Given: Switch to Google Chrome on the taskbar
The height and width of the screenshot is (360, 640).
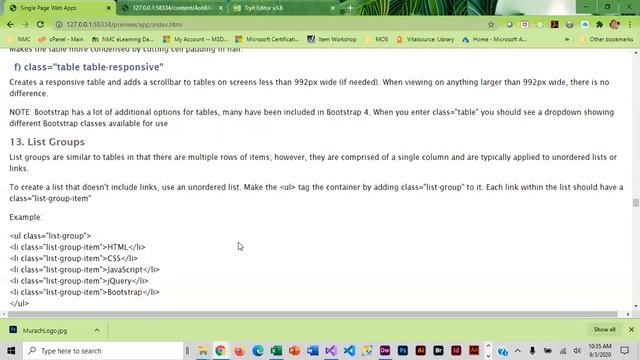Looking at the screenshot, I should [220, 351].
